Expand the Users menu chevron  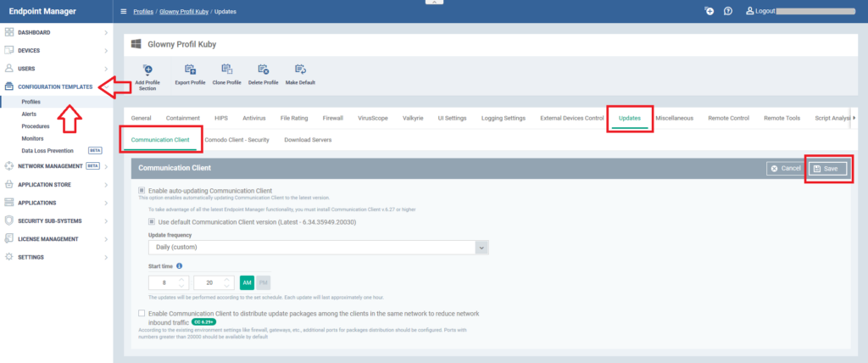[x=106, y=69]
